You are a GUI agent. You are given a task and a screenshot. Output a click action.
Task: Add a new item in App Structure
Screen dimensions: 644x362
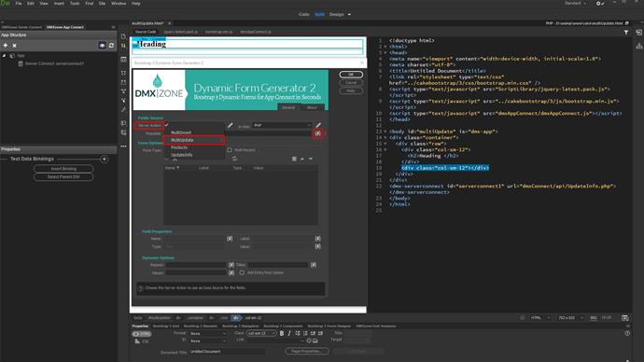tap(6, 46)
